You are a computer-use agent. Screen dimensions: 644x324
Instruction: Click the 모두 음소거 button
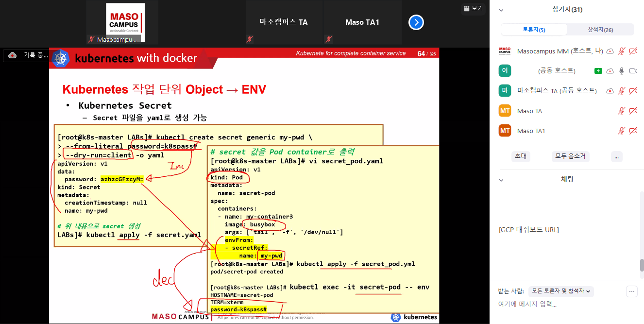point(571,156)
